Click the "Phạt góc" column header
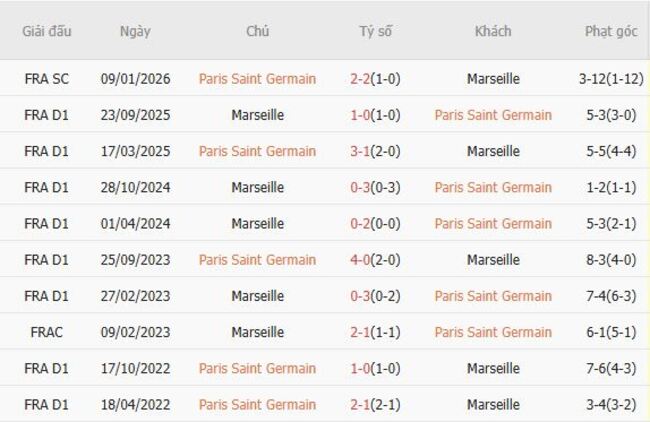This screenshot has height=422, width=650. pyautogui.click(x=611, y=31)
